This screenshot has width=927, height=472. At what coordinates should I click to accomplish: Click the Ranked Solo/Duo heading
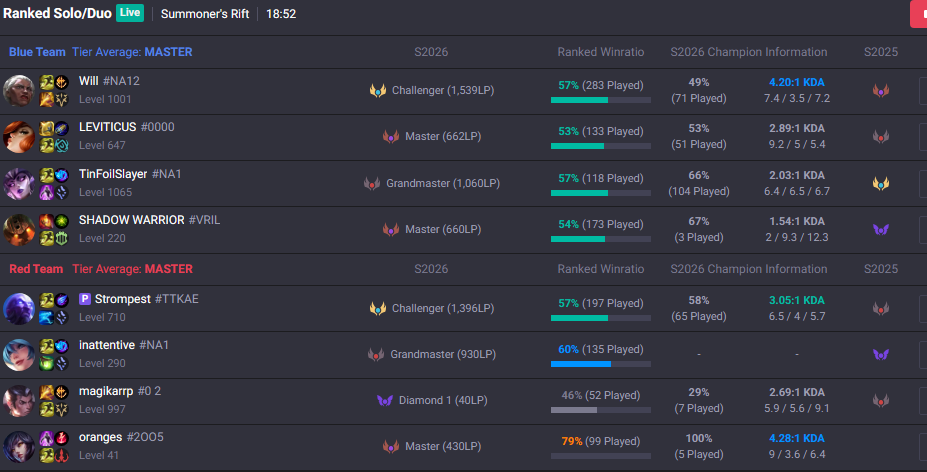57,13
